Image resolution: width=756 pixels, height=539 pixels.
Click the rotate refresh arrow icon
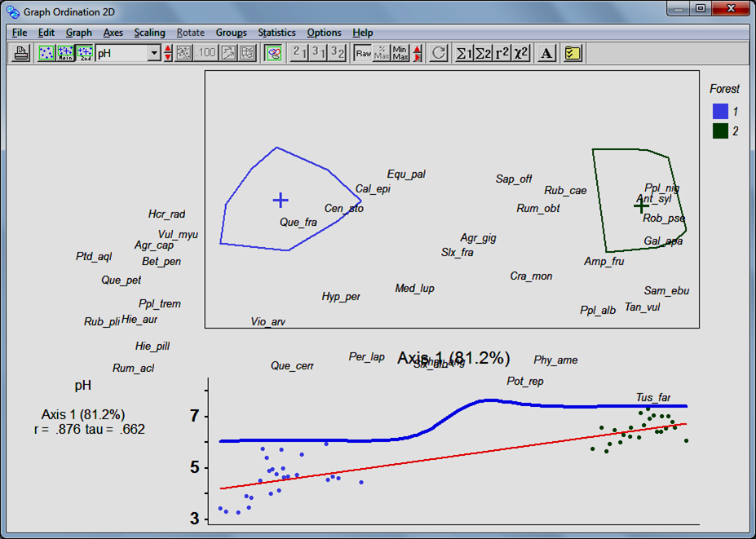[x=439, y=53]
